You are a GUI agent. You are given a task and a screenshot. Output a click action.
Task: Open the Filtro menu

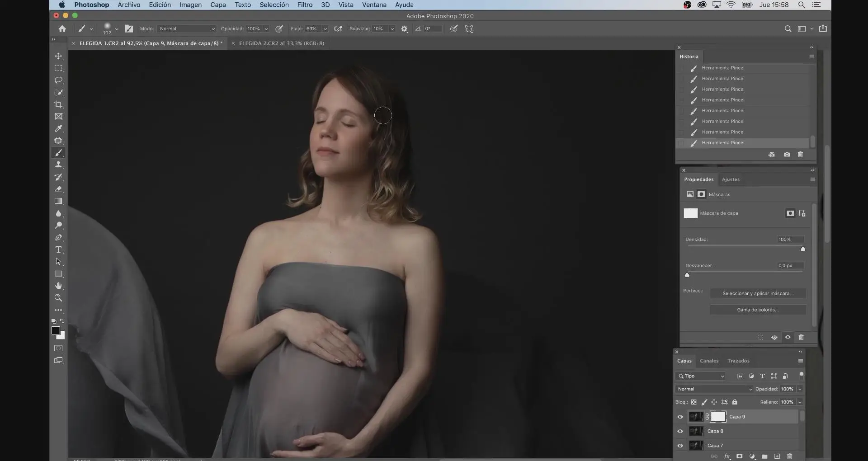tap(305, 5)
